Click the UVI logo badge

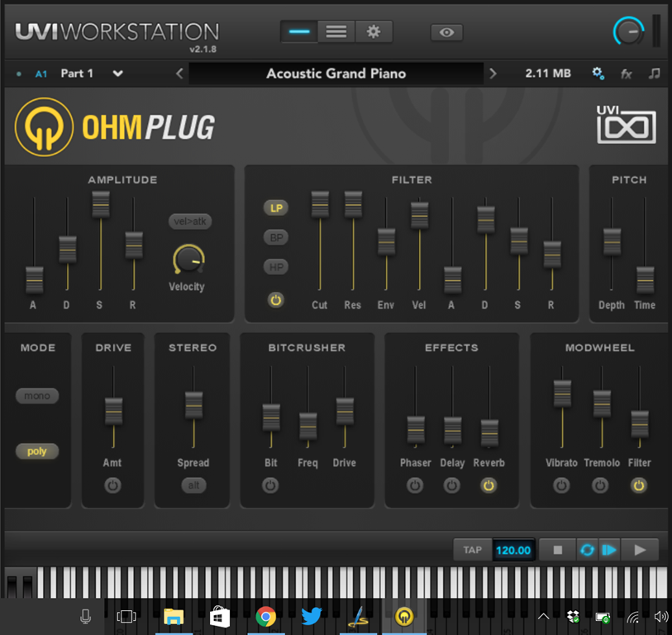tap(627, 124)
